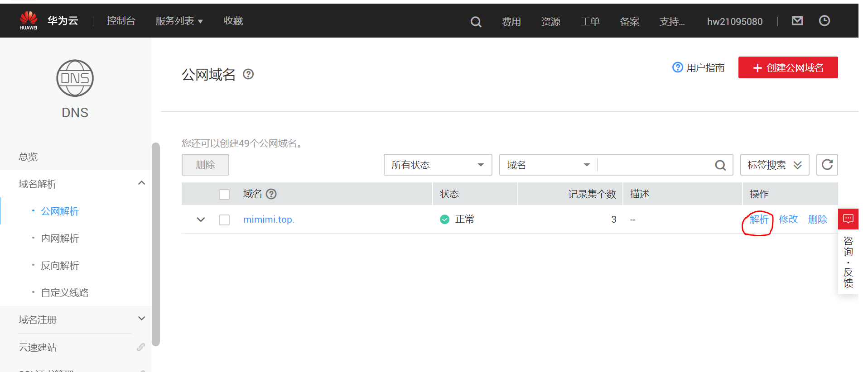Open the 用户指南 link
The width and height of the screenshot is (868, 372).
tap(705, 68)
